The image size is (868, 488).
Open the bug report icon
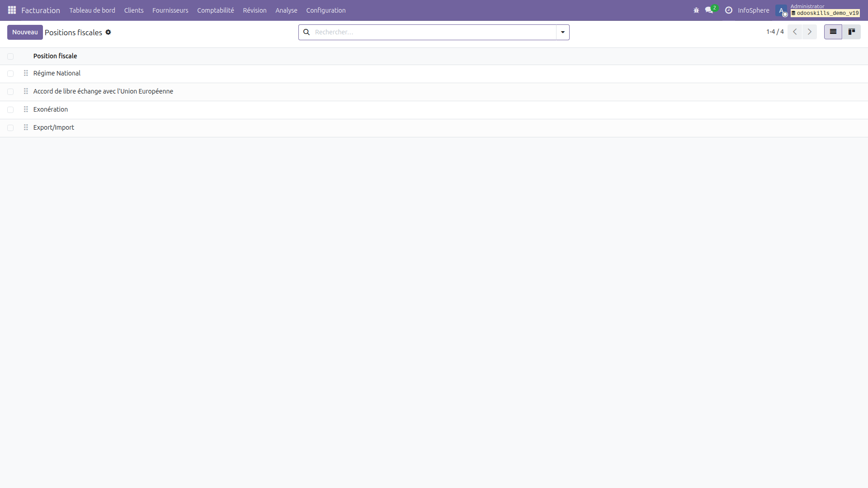click(696, 10)
